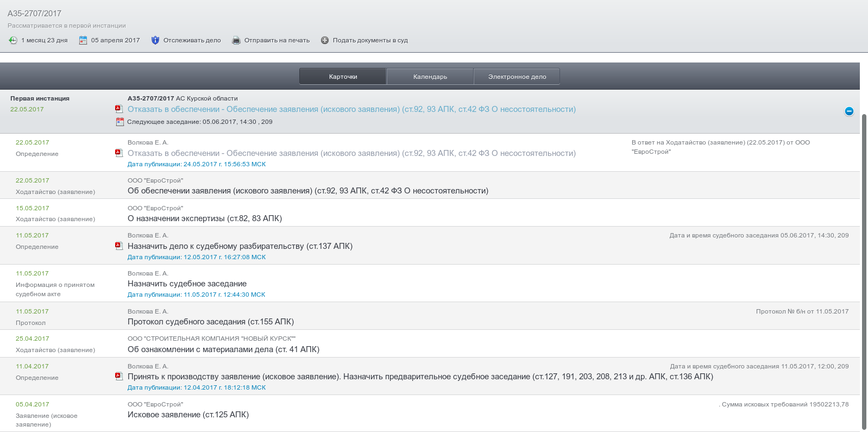The height and width of the screenshot is (432, 868).
Task: Open the PDF icon for Принять к производству заявление
Action: point(119,376)
